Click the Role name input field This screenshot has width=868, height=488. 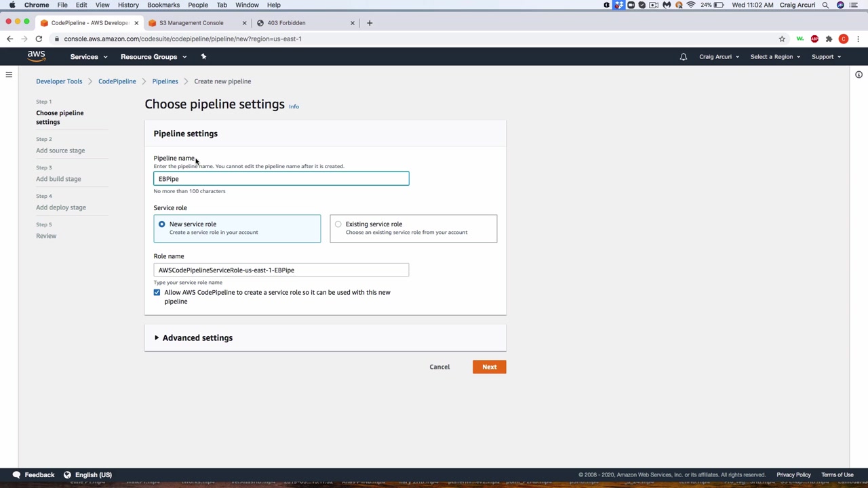pos(281,270)
